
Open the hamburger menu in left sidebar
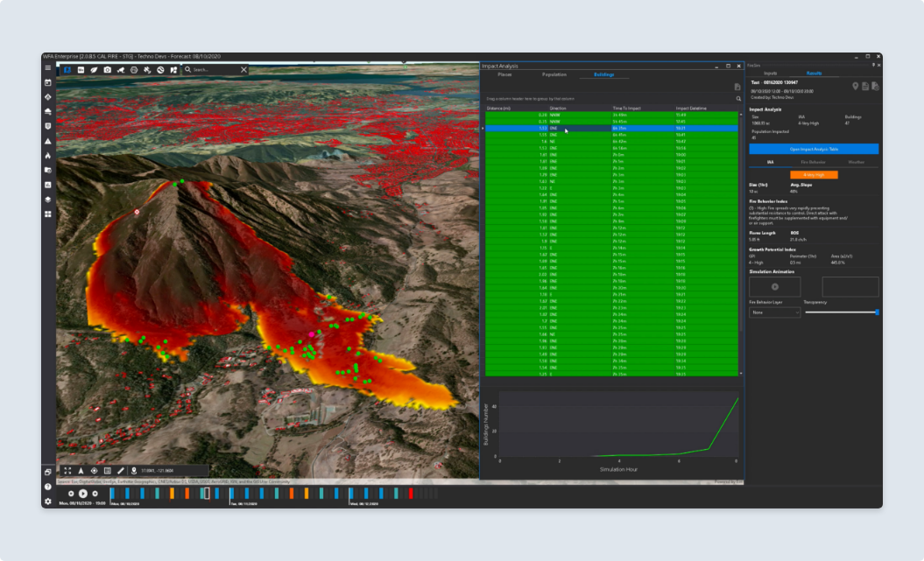pos(48,68)
